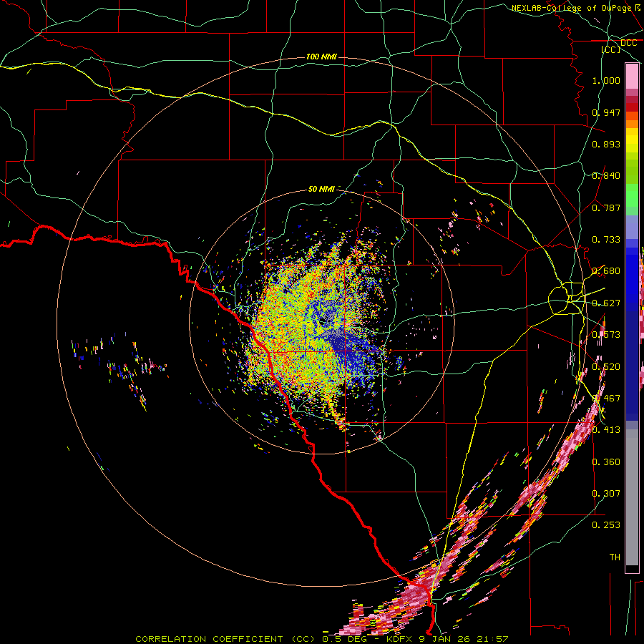Pick the pink swatch at the color bar top
The image size is (644, 644).
[632, 77]
